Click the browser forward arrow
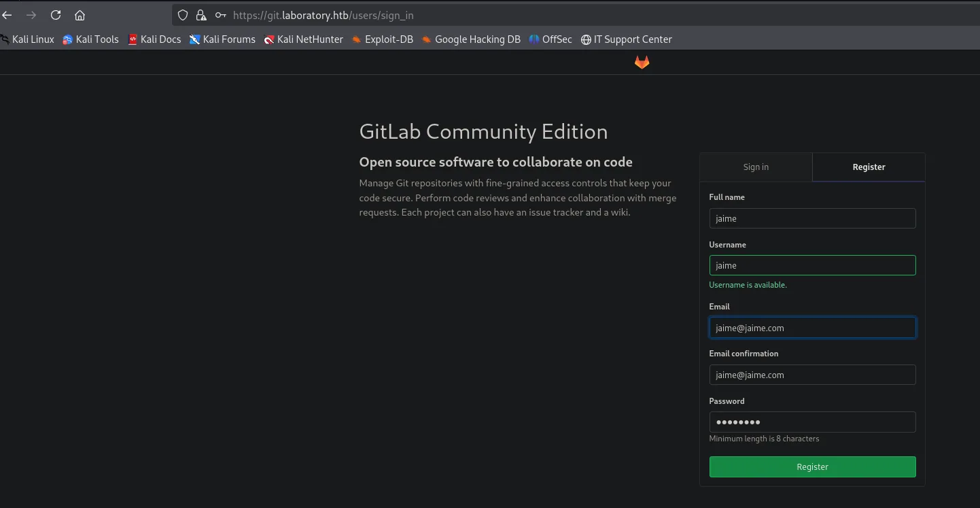Screen dimensions: 980x508 pos(31,15)
